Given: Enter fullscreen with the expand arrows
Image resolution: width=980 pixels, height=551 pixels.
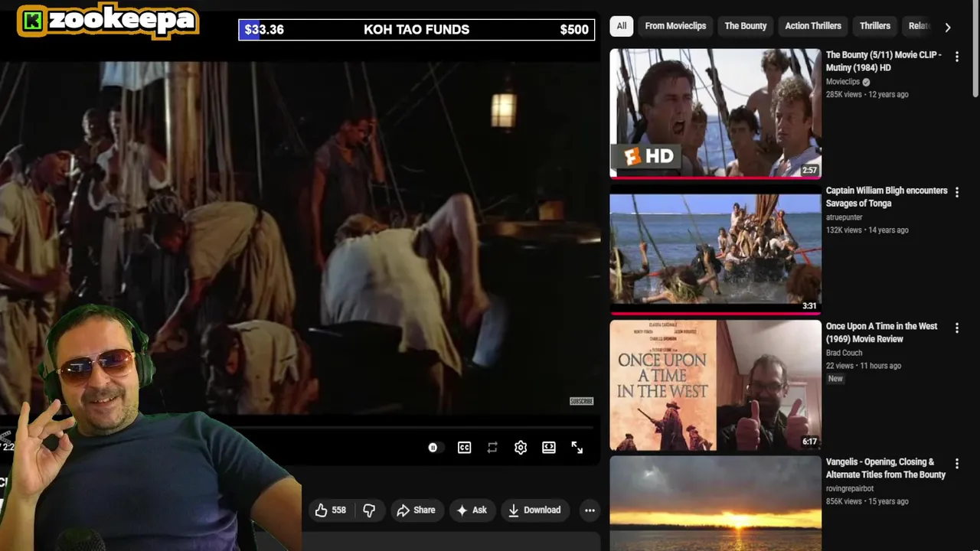Looking at the screenshot, I should pyautogui.click(x=577, y=448).
